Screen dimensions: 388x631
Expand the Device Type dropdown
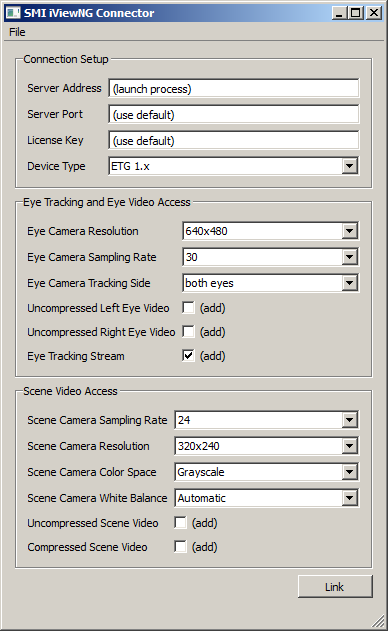coord(234,166)
